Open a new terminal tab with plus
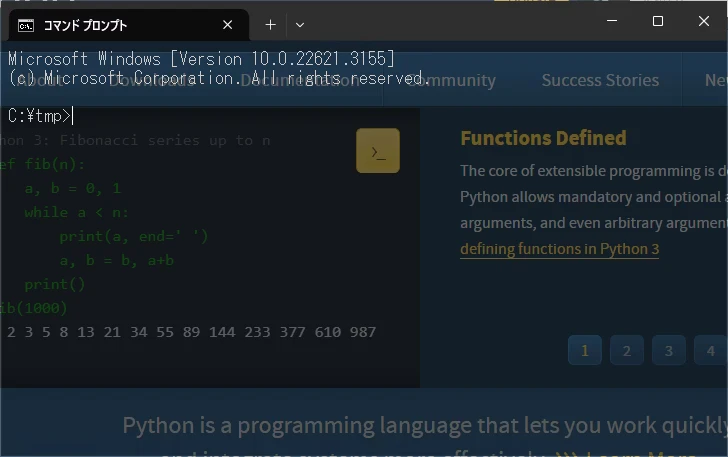 coord(270,25)
